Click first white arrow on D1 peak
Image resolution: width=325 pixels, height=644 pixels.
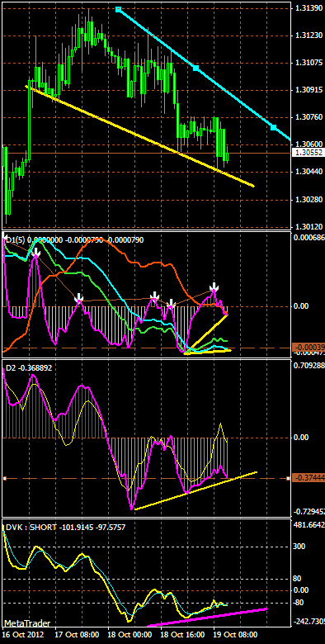click(35, 252)
